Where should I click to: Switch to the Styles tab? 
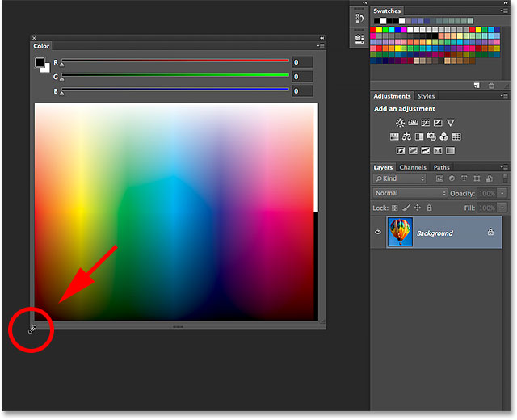point(426,96)
